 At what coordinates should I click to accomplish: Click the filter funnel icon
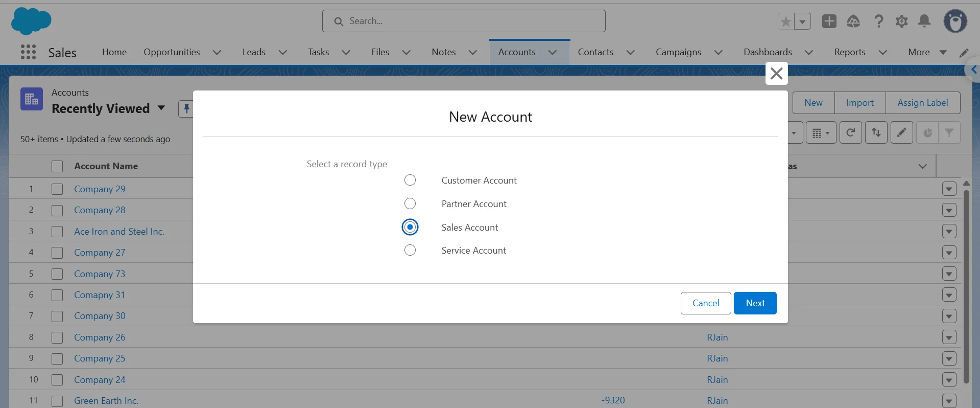click(949, 132)
